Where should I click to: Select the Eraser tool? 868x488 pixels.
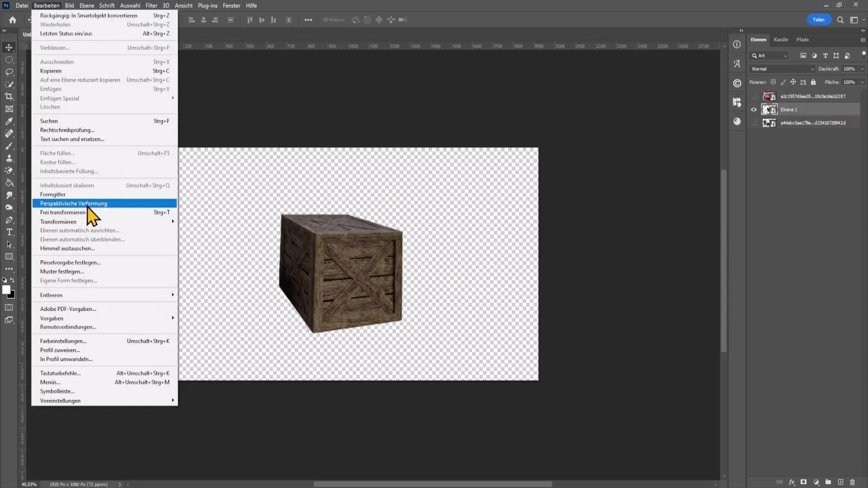(9, 170)
